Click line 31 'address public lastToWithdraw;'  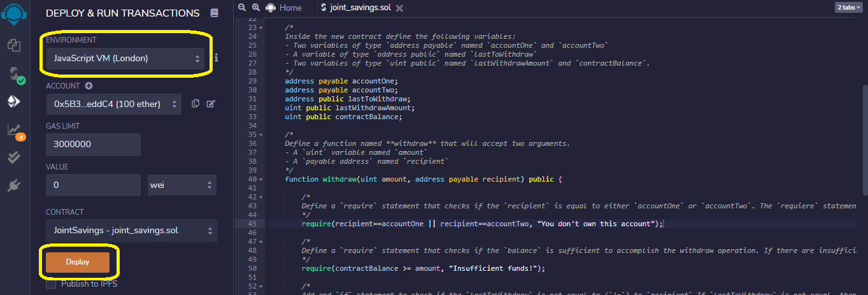tap(348, 99)
